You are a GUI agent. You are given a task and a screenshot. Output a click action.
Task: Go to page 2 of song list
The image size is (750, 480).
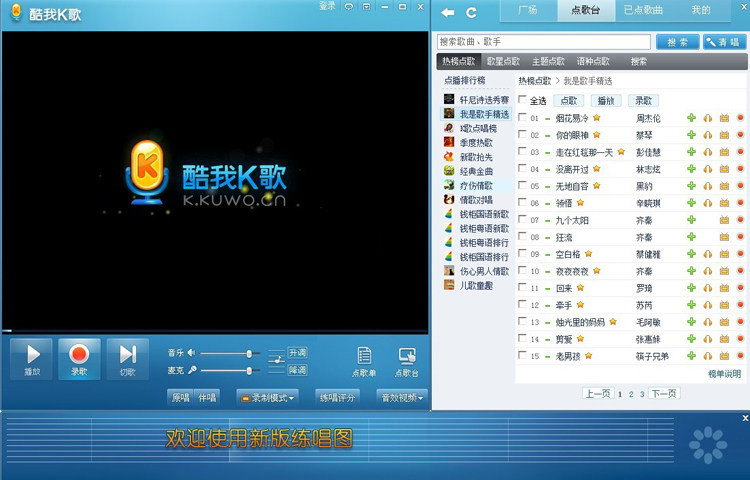pos(631,394)
